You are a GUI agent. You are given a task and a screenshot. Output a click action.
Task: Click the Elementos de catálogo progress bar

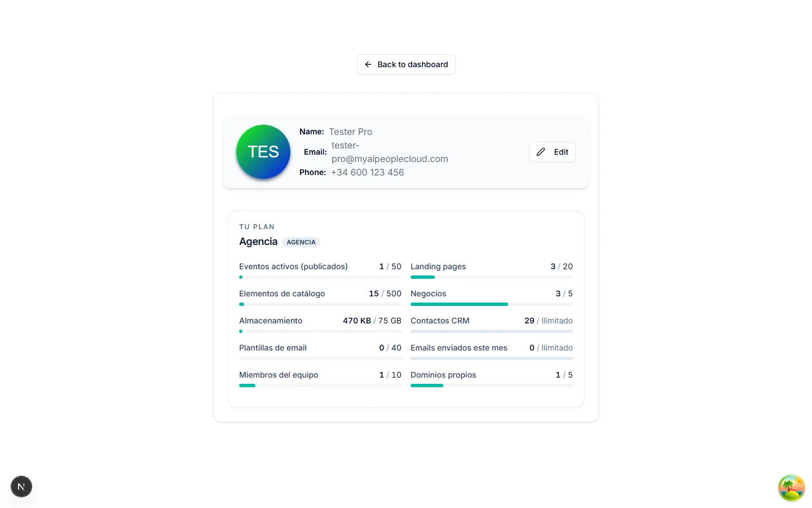pos(320,304)
